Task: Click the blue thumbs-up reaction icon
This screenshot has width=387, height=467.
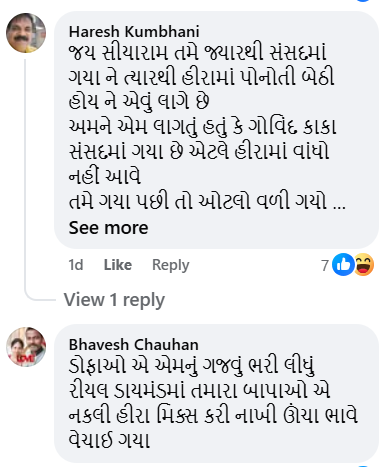Action: (343, 264)
